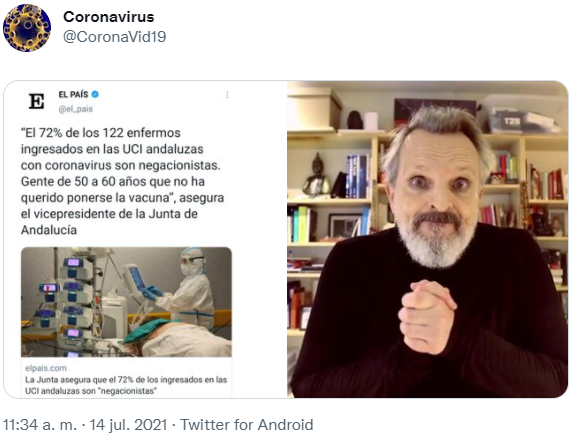The height and width of the screenshot is (437, 572).
Task: Open the @el_pais handle
Action: point(76,109)
